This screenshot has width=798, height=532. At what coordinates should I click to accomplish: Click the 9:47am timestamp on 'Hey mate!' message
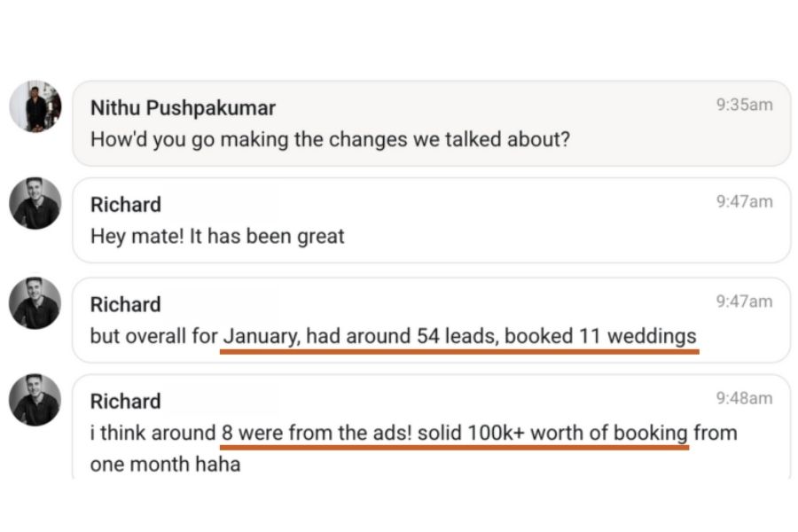tap(745, 201)
